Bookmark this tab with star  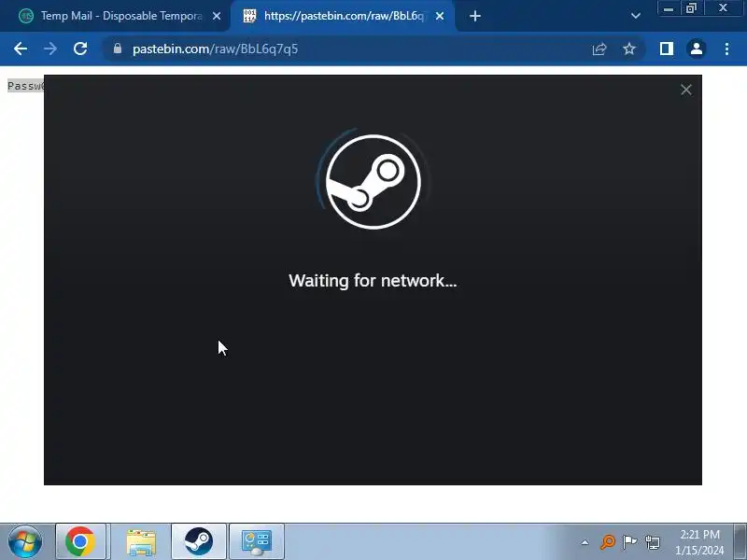pos(629,49)
